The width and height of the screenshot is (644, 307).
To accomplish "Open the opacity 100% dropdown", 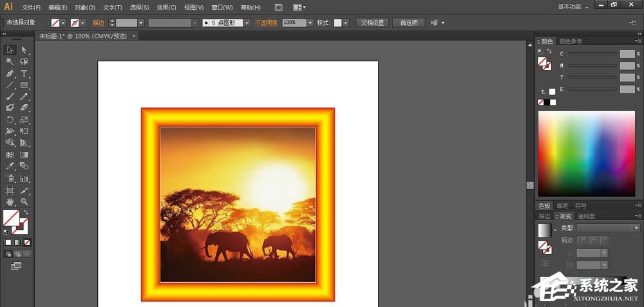I will [x=310, y=23].
